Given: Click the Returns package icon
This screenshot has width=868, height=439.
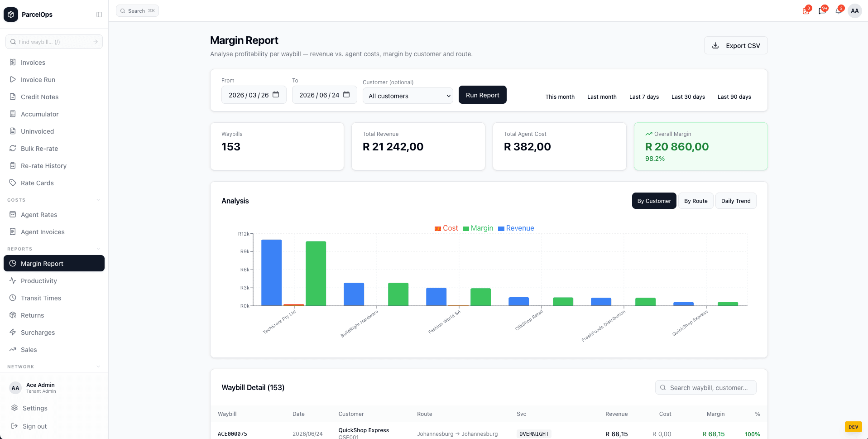Looking at the screenshot, I should [13, 315].
